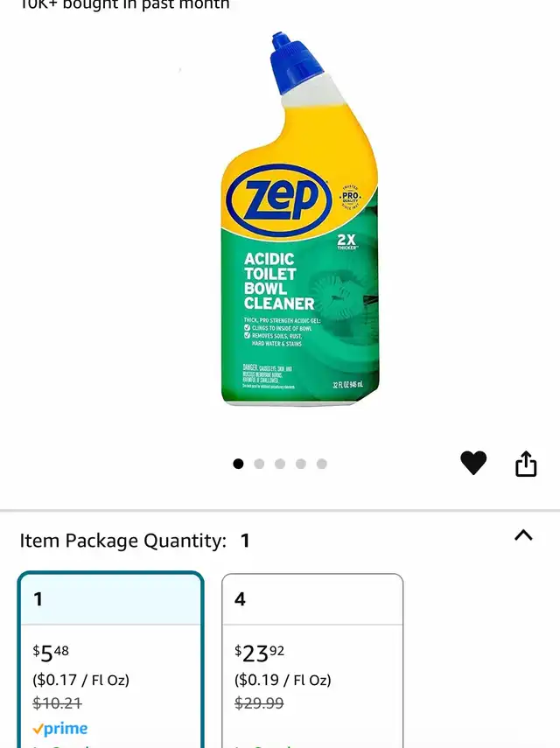Click the Item Package Quantity label
560x748 pixels.
tap(122, 541)
